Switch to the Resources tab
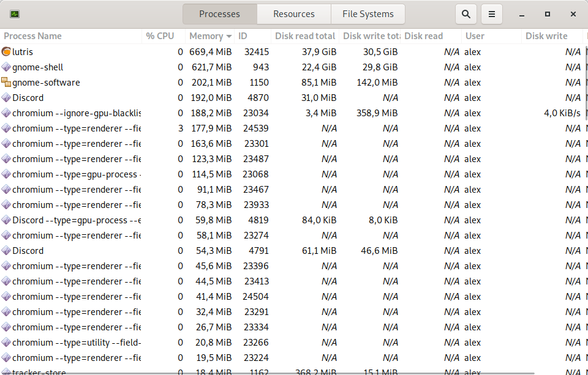 coord(293,13)
